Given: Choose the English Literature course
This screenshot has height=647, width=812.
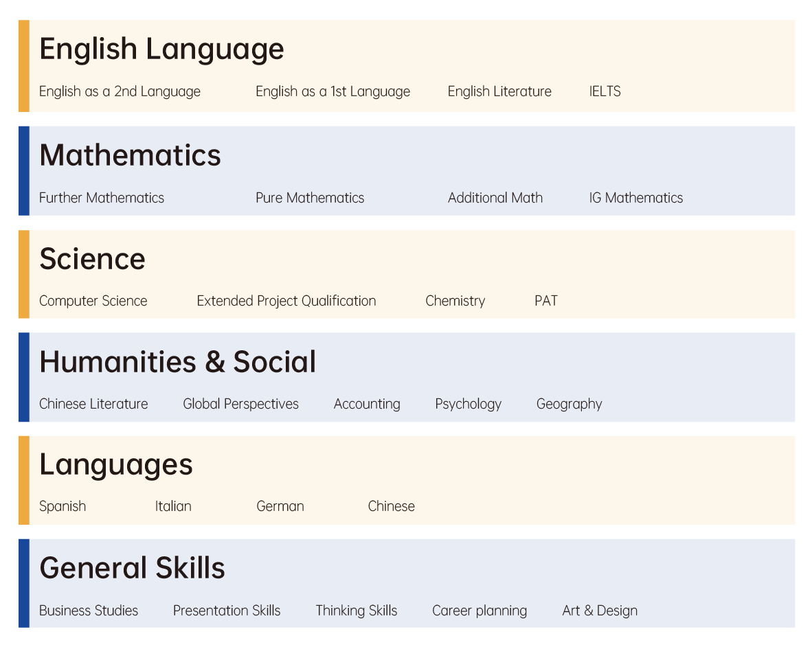Looking at the screenshot, I should pyautogui.click(x=499, y=91).
